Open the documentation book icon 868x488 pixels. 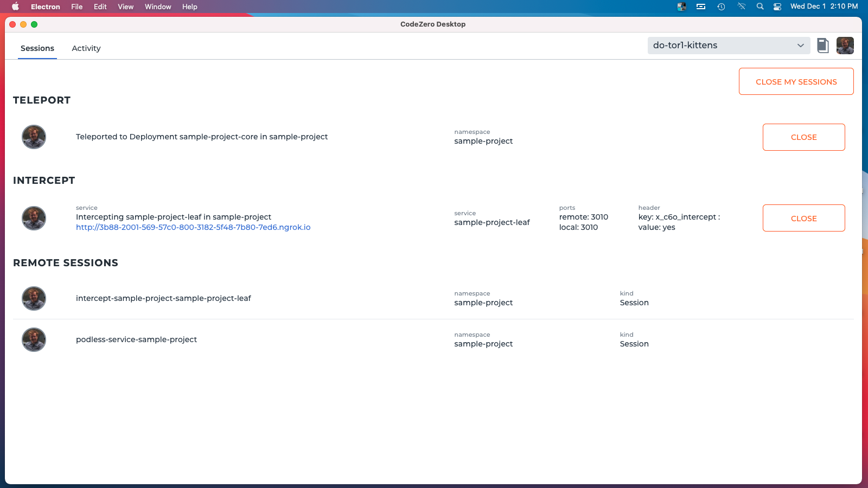click(822, 46)
